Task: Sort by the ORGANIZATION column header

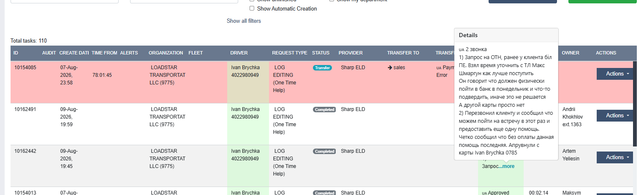Action: [166, 53]
